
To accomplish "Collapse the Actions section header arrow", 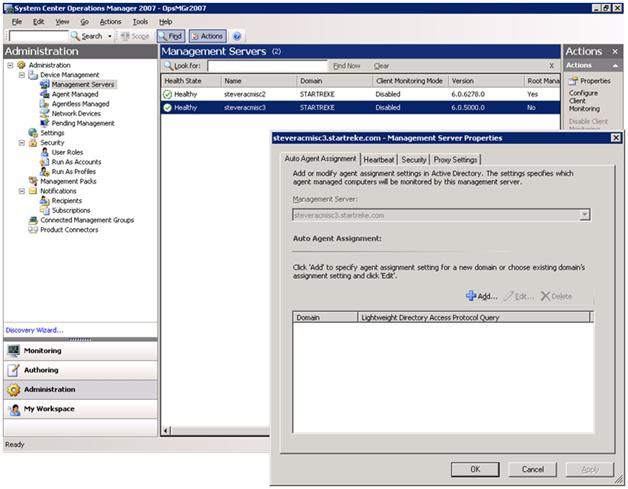I will [615, 66].
